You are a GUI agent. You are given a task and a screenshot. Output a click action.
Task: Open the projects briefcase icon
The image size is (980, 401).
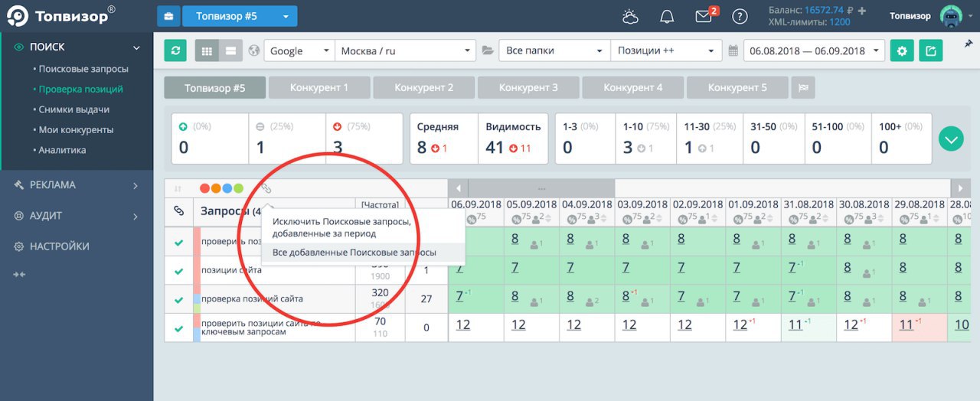[x=168, y=16]
